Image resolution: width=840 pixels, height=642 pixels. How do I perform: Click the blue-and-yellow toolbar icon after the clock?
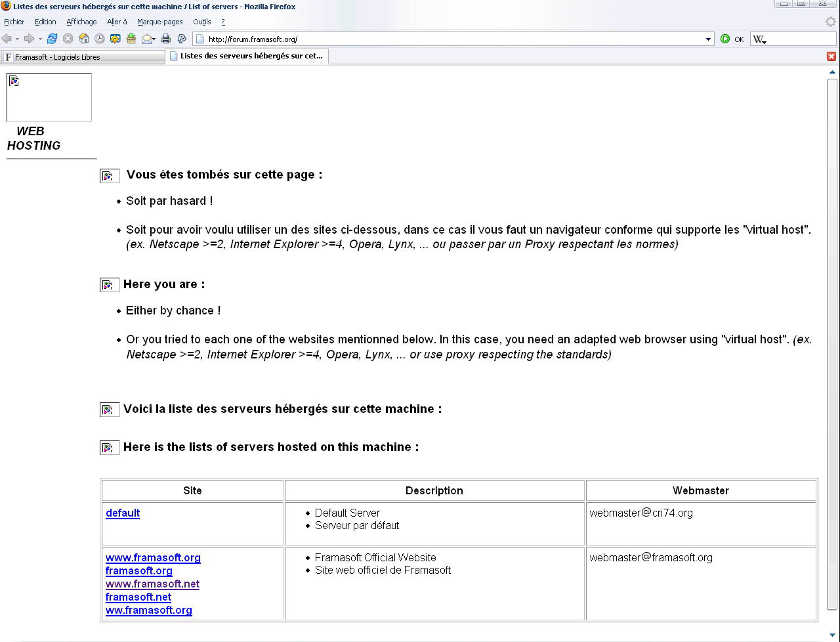pyautogui.click(x=115, y=39)
